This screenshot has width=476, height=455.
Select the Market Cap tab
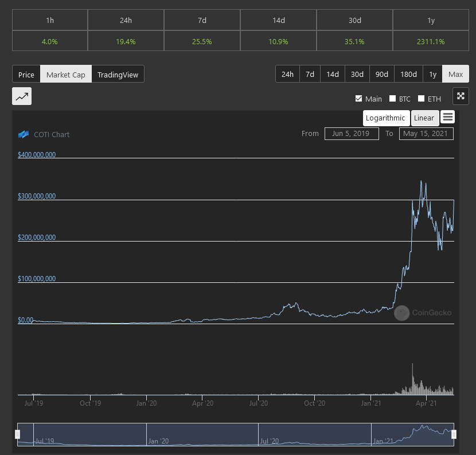tap(66, 75)
